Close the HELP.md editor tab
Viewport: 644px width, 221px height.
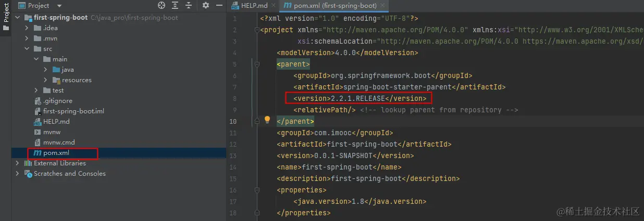coord(273,5)
